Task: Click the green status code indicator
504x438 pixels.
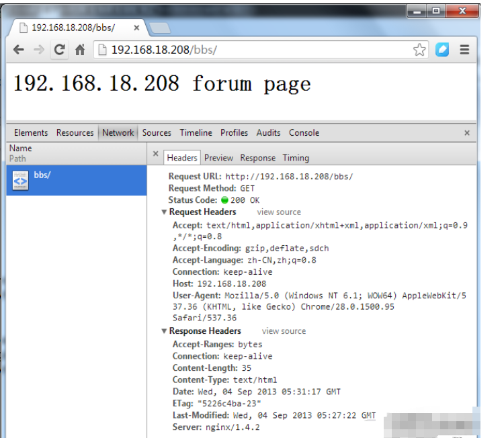Action: (x=224, y=200)
